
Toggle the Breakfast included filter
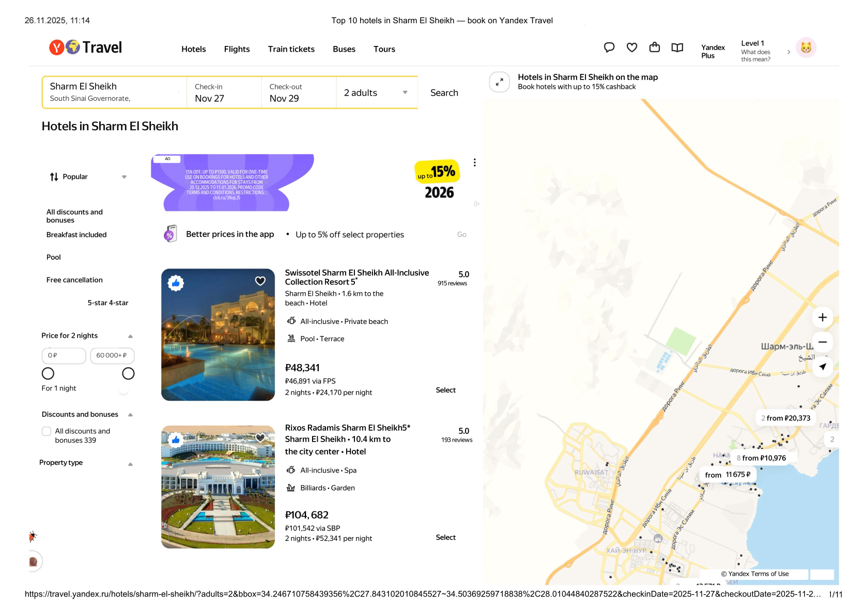coord(76,235)
